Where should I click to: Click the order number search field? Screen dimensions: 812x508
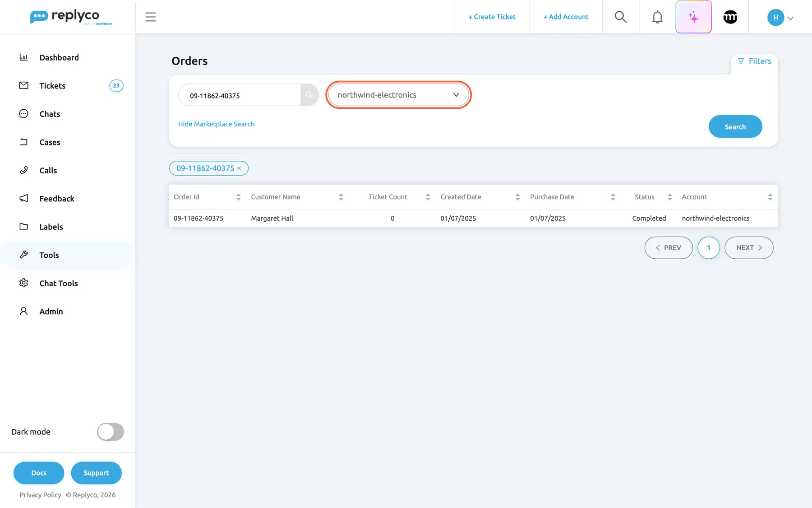tap(240, 95)
